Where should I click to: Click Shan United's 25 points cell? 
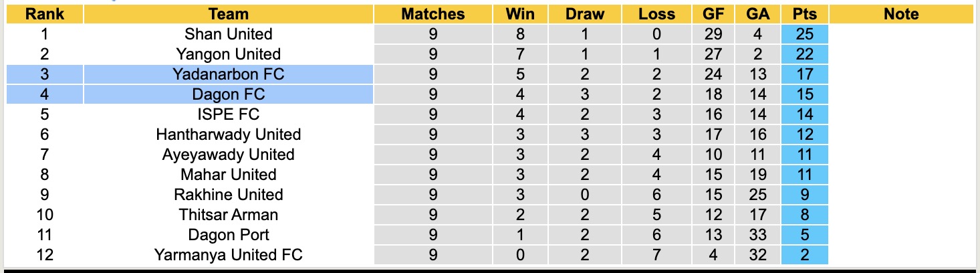click(804, 34)
